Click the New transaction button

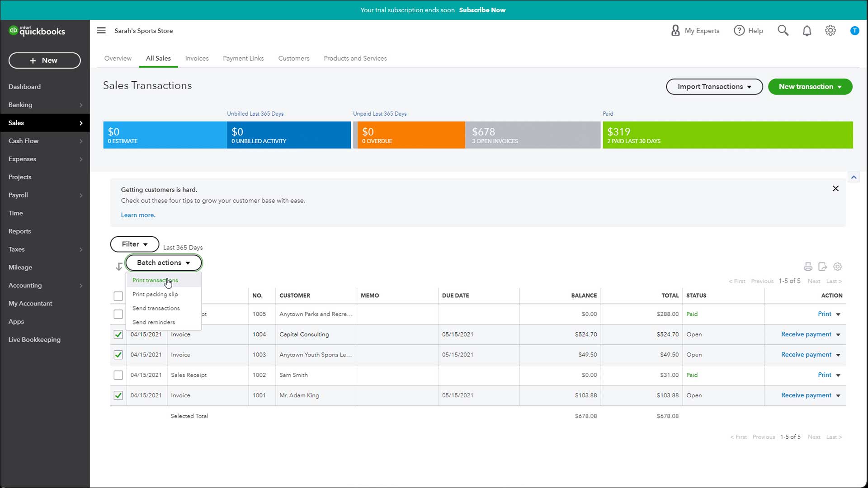[810, 86]
